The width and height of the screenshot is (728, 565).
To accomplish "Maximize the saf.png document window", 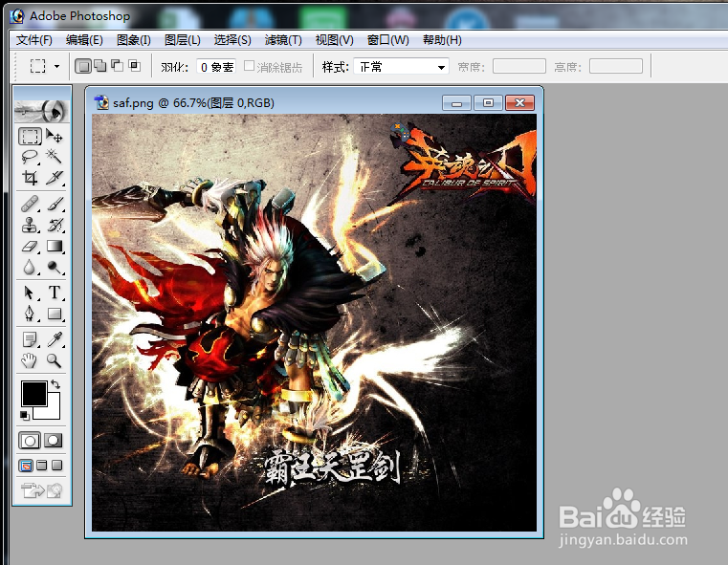I will [x=488, y=103].
